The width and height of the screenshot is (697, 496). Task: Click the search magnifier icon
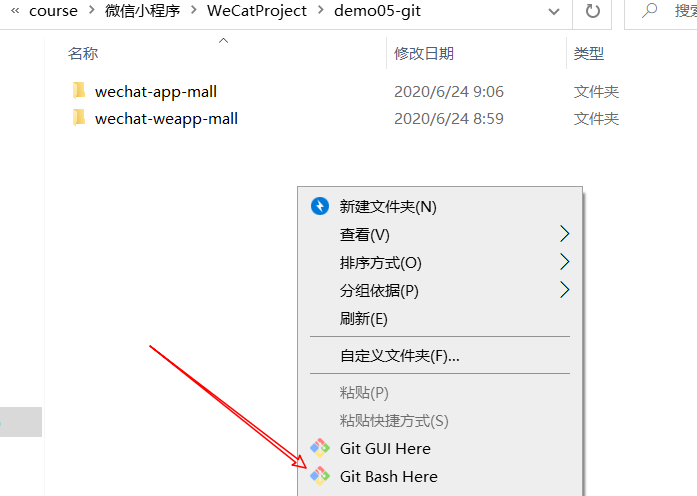(x=649, y=10)
